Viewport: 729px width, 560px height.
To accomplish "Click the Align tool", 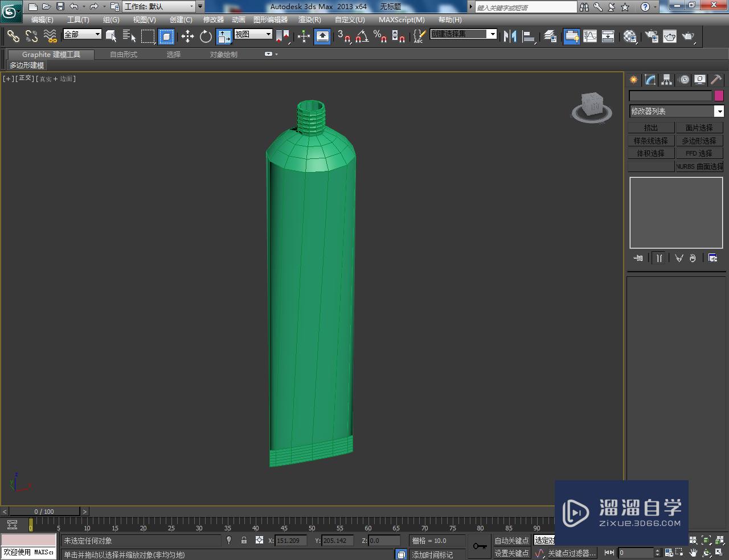I will (529, 36).
